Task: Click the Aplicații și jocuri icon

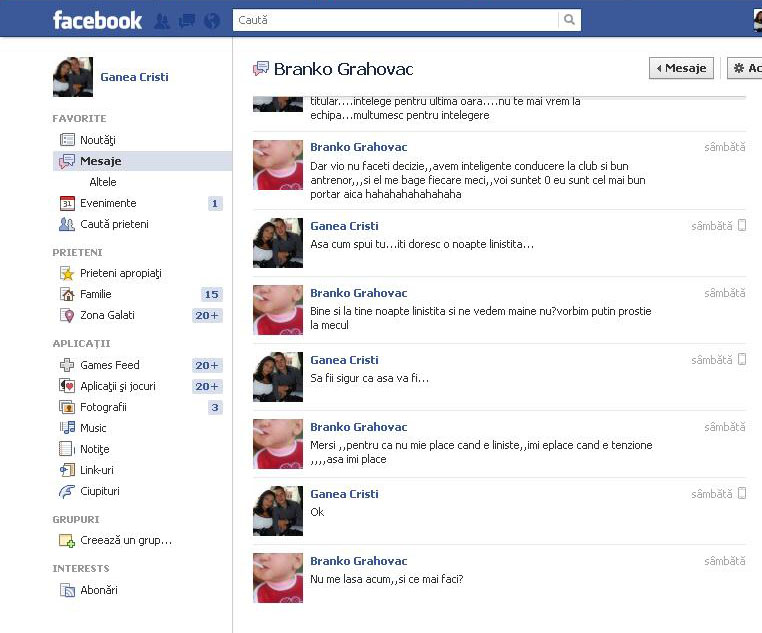Action: coord(67,386)
